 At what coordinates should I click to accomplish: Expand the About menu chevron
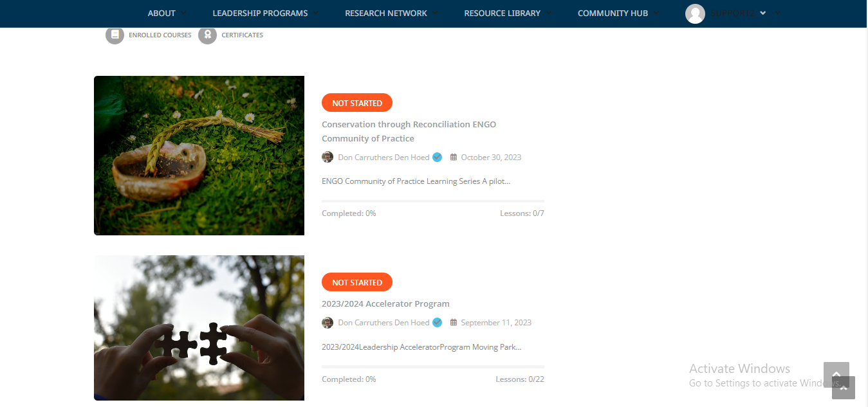pyautogui.click(x=185, y=14)
